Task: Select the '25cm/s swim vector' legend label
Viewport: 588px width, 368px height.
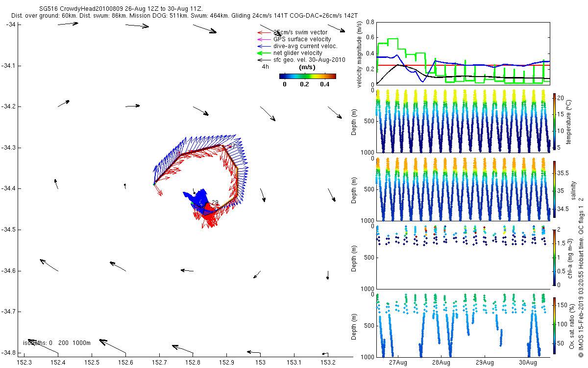Action: pos(300,32)
